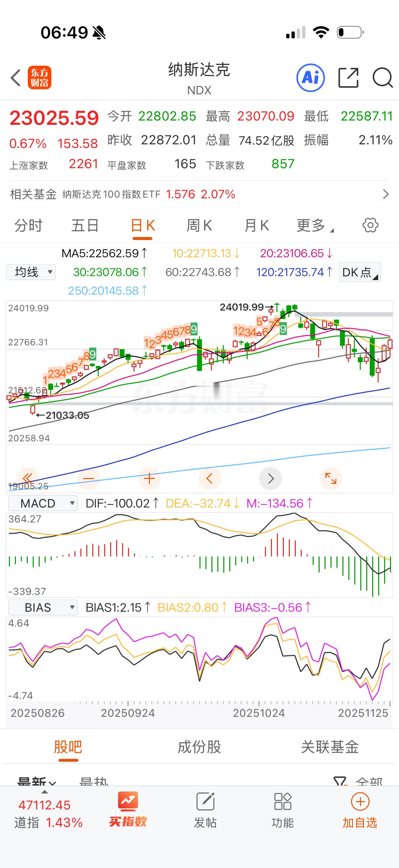Move chart right with grey arrow
Image resolution: width=399 pixels, height=868 pixels.
click(x=270, y=478)
